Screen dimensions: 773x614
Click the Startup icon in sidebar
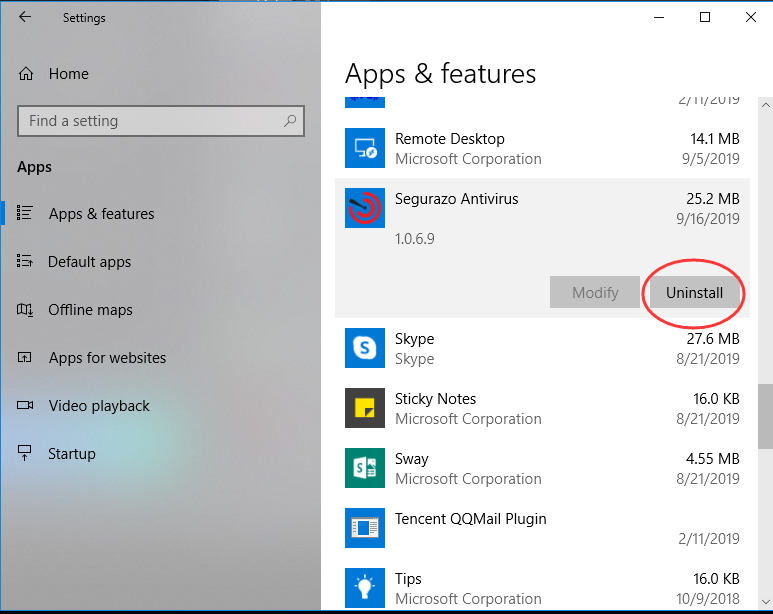[x=25, y=453]
